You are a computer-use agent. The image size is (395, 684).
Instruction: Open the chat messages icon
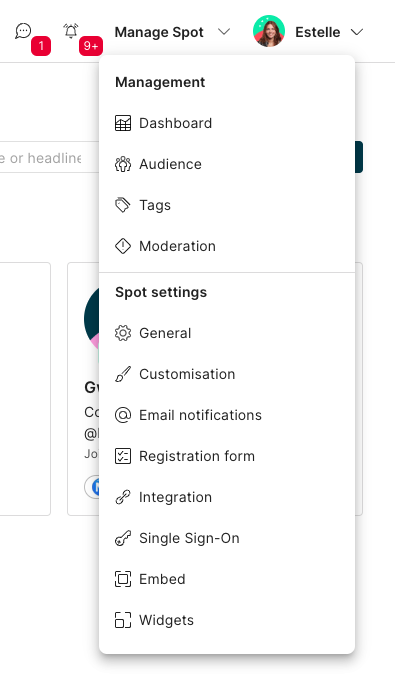point(23,31)
